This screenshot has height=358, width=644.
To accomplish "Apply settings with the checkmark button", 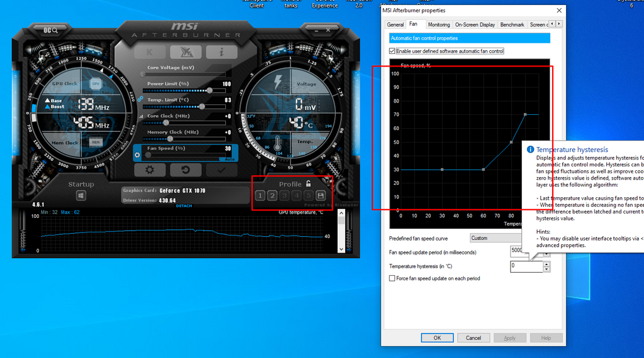I will [222, 170].
